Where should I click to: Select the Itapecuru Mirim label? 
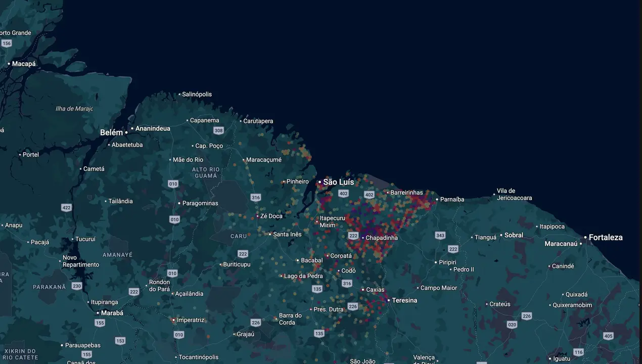click(333, 221)
